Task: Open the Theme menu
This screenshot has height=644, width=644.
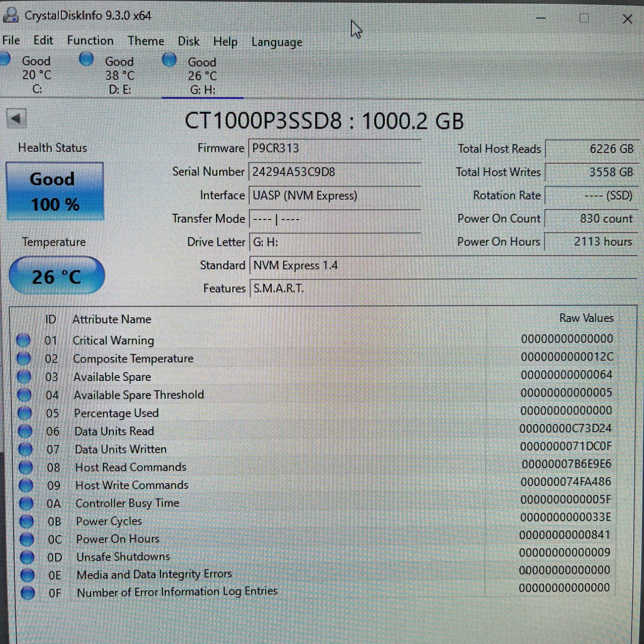Action: [146, 41]
